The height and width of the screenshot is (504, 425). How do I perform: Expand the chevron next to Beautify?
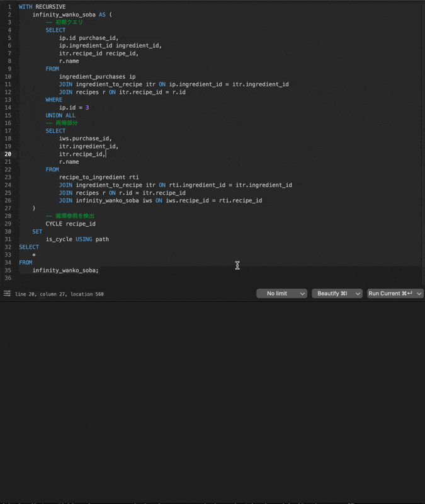358,294
